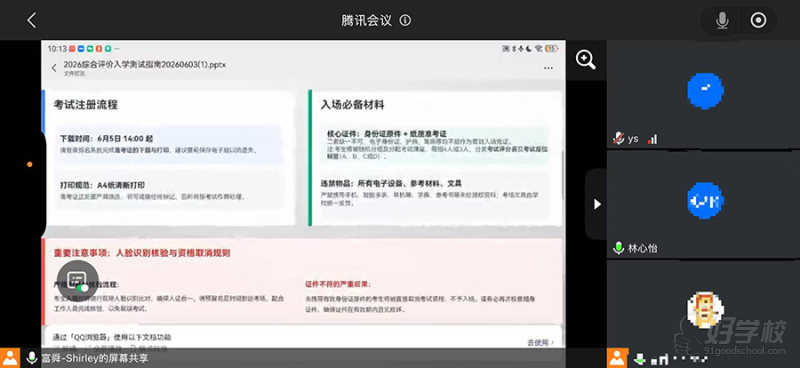
Task: Click 下载时间：6月5日 14:00 起 text
Action: [x=106, y=138]
